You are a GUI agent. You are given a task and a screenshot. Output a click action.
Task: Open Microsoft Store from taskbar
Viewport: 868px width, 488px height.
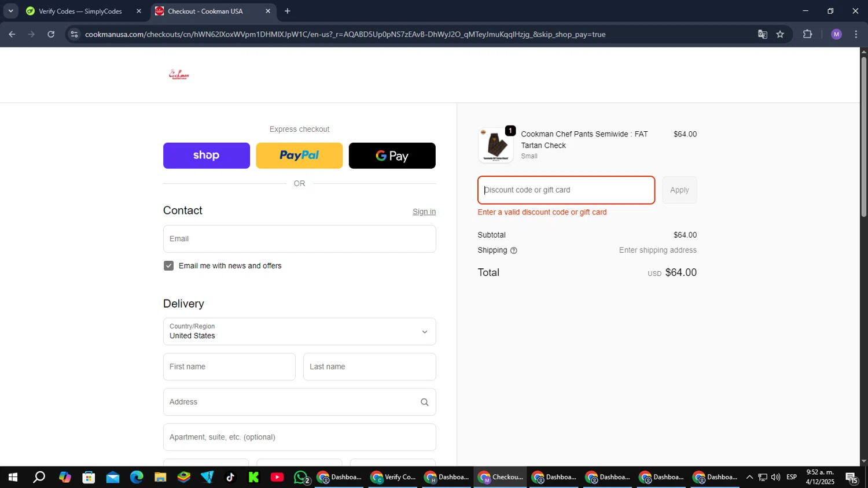(89, 478)
